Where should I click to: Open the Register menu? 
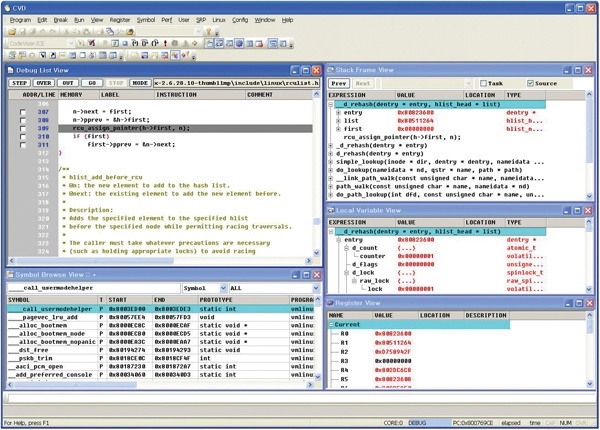[120, 19]
